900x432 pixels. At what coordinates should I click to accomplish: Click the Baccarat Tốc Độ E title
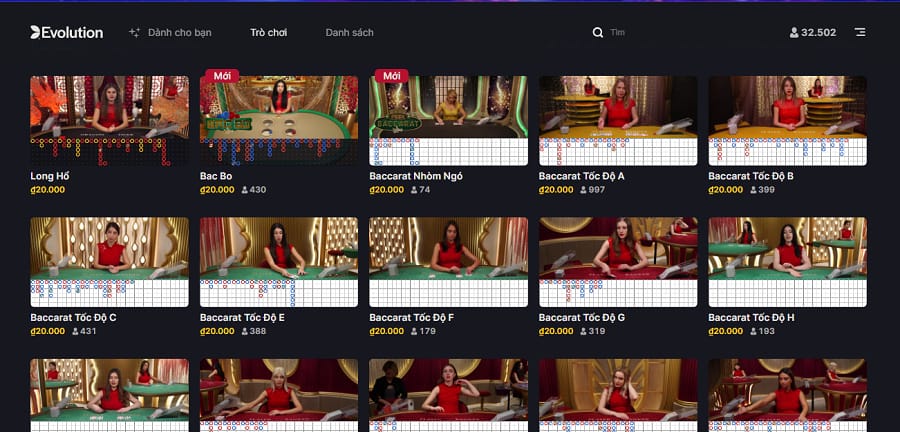(242, 317)
